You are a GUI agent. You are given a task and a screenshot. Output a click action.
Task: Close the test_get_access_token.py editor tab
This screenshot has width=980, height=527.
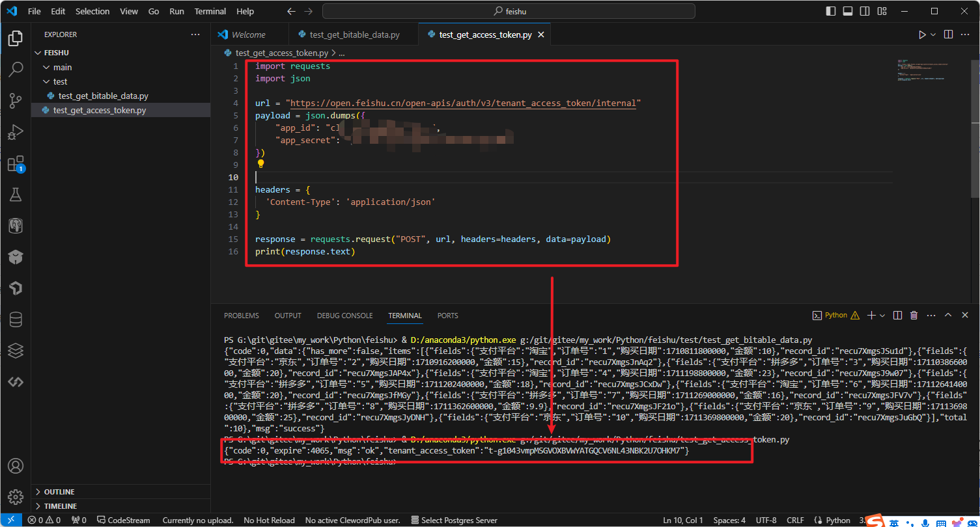542,34
